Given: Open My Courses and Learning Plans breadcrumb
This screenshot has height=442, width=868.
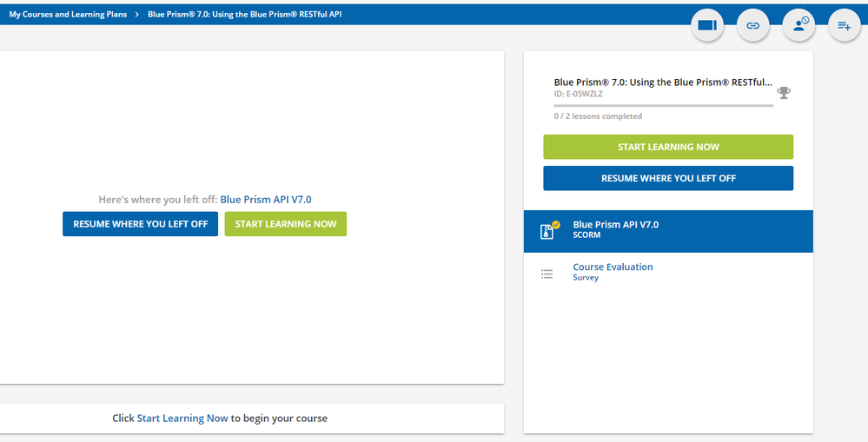Looking at the screenshot, I should pos(68,15).
